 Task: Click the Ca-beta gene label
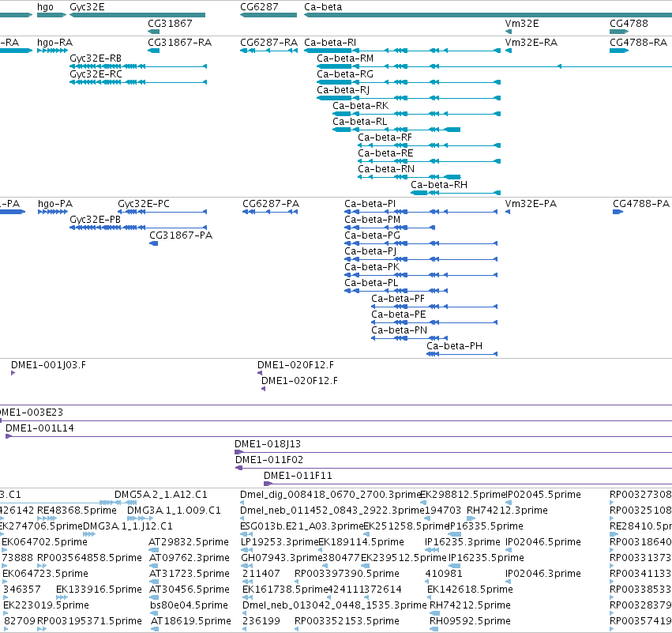tap(323, 7)
